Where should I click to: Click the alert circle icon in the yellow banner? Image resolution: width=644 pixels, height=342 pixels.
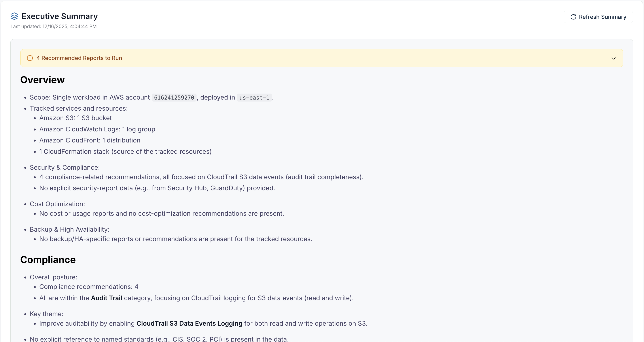(x=30, y=58)
